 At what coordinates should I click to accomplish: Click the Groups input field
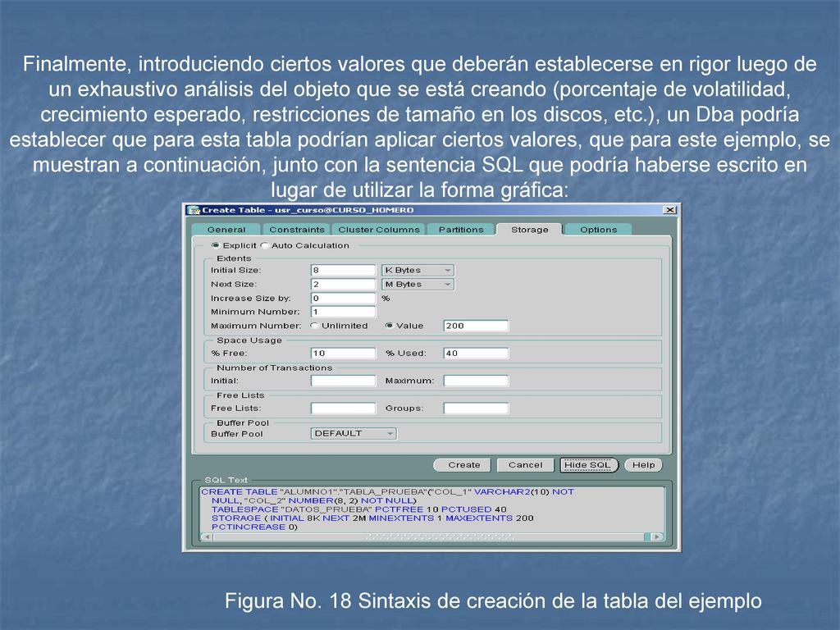[x=477, y=409]
